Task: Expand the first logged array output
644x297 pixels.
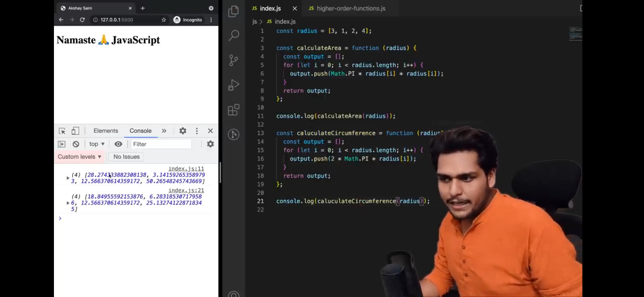Action: click(68, 178)
